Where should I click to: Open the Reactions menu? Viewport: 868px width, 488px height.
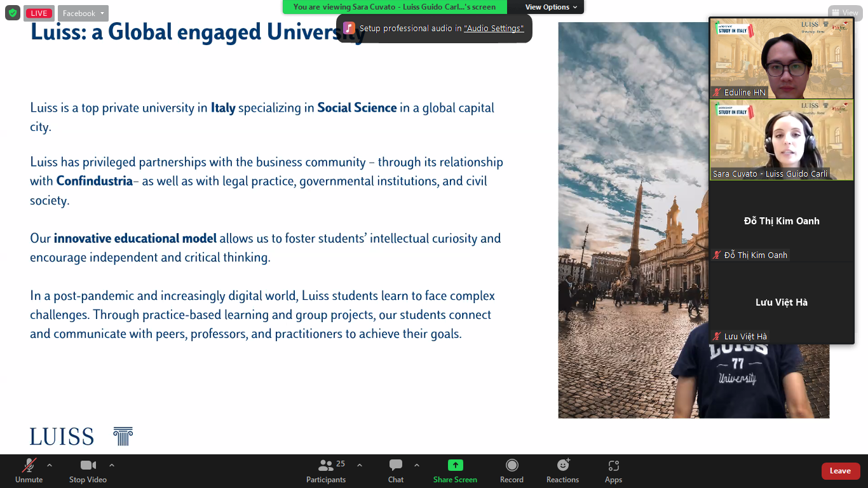pyautogui.click(x=562, y=471)
